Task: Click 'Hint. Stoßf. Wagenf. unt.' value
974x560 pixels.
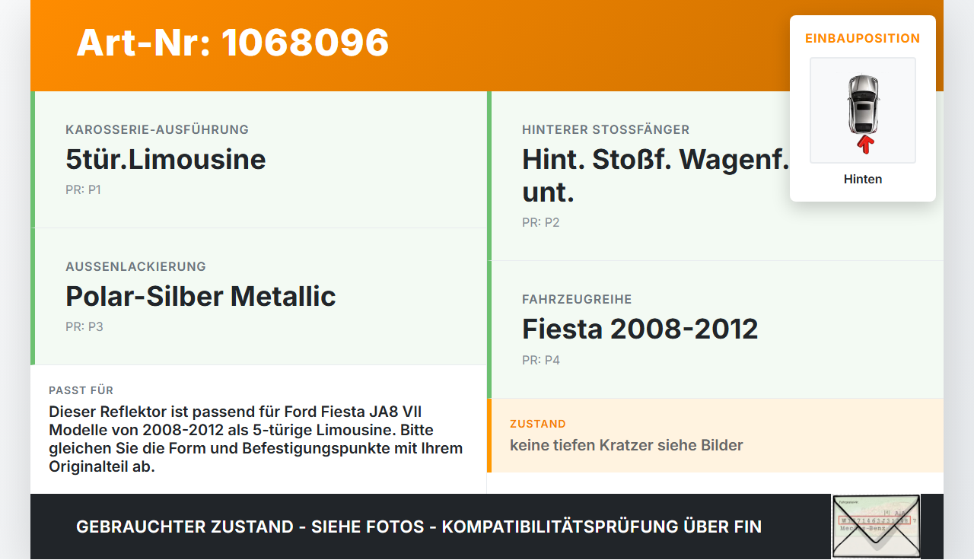Action: (655, 175)
